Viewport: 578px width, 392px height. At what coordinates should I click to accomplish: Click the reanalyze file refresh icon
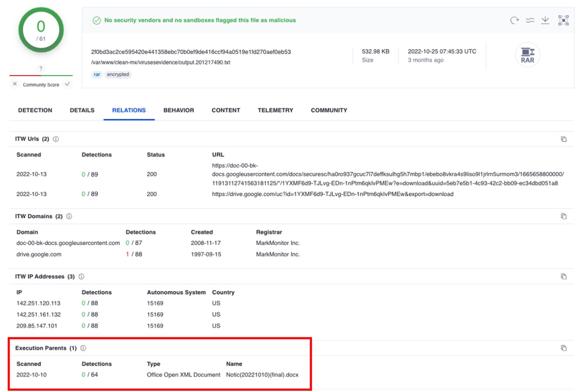click(x=514, y=20)
